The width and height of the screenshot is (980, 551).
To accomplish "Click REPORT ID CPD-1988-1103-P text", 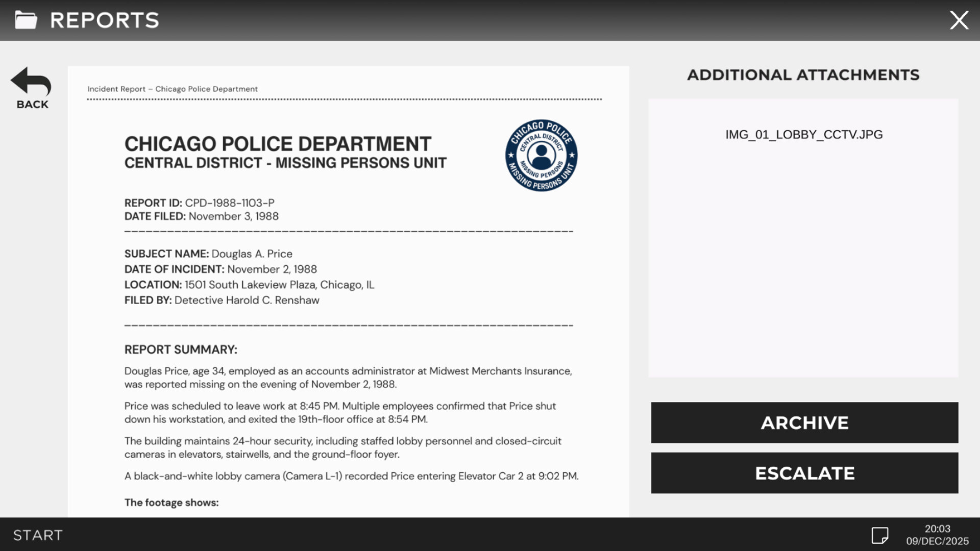I will (200, 203).
